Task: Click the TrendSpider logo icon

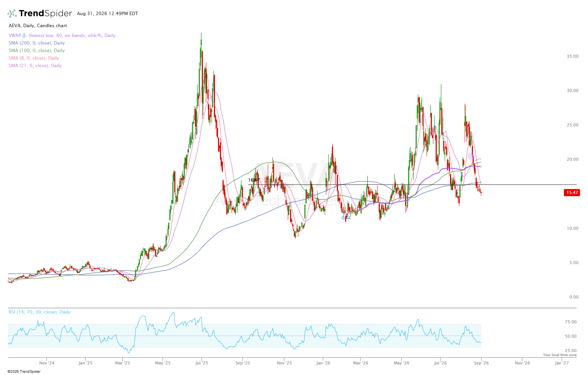Action: [x=12, y=14]
